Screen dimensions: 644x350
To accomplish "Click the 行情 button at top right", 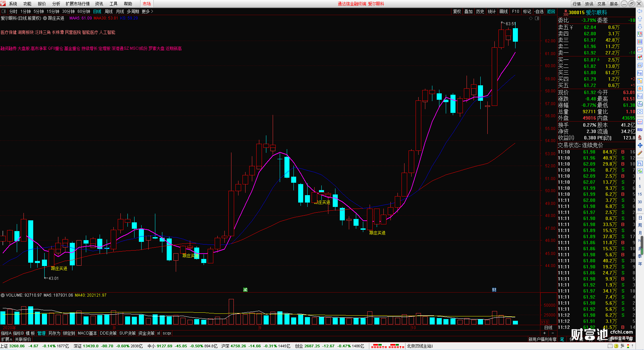I will pyautogui.click(x=577, y=4).
